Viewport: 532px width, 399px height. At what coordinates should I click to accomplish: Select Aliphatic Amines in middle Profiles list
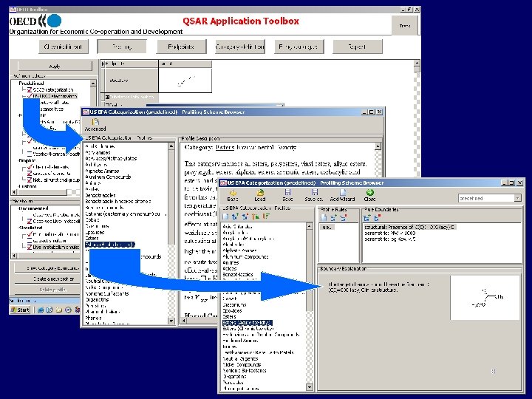[102, 171]
